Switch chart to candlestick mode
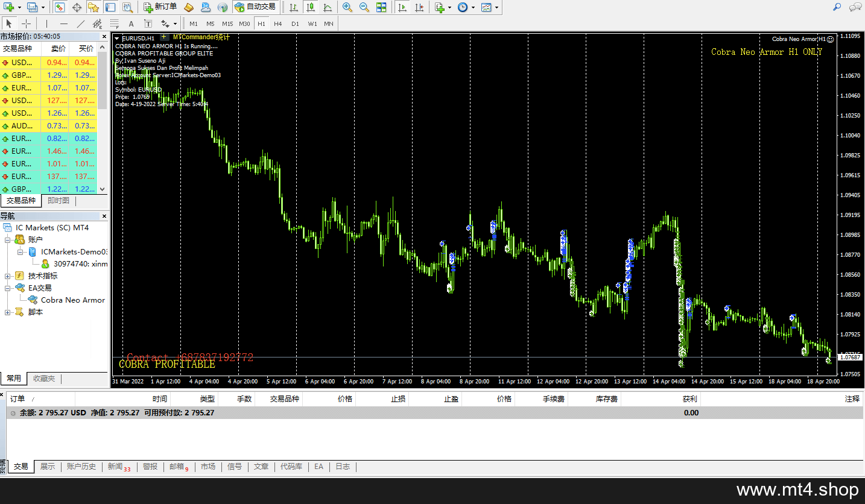This screenshot has height=504, width=865. click(x=310, y=7)
